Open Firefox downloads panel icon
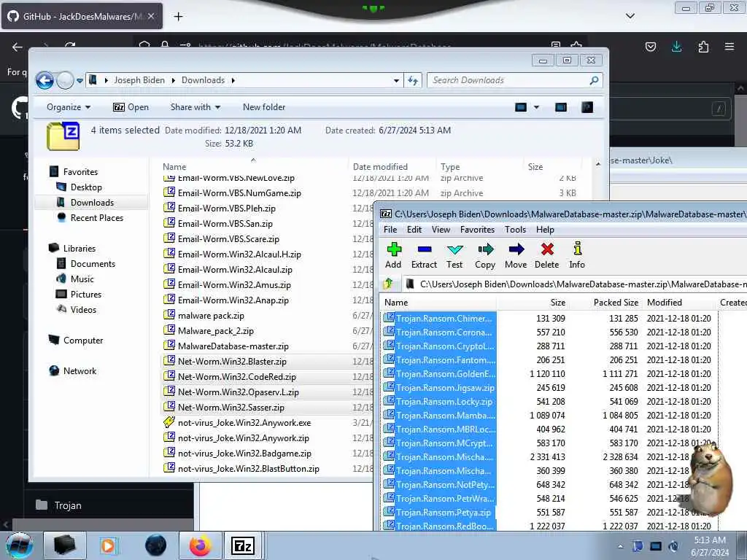747x560 pixels. [x=676, y=47]
